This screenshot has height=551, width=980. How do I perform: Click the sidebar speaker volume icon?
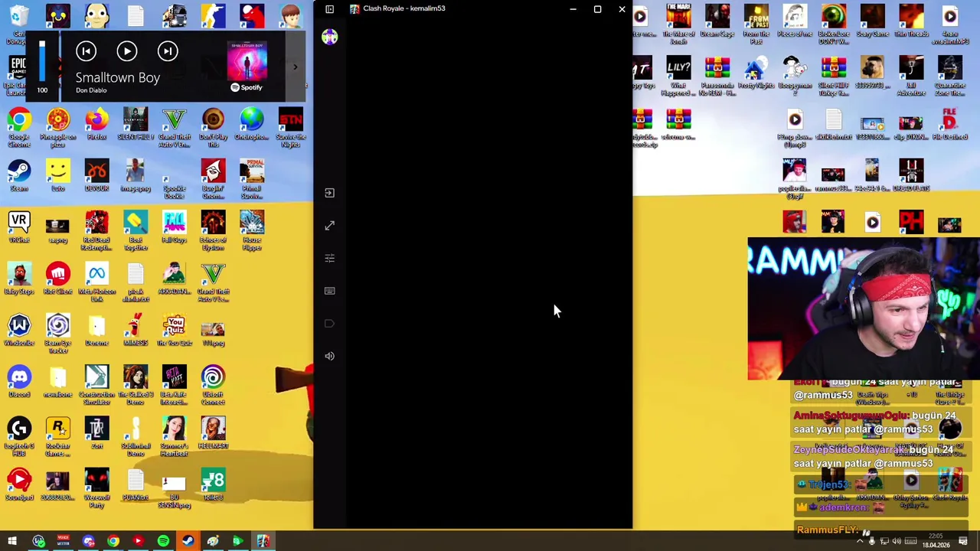click(329, 356)
